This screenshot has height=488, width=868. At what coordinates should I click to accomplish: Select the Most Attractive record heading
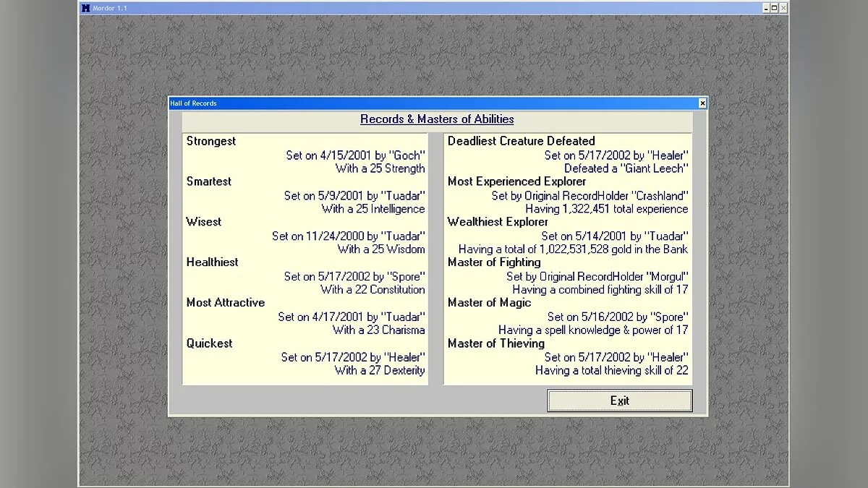click(226, 303)
